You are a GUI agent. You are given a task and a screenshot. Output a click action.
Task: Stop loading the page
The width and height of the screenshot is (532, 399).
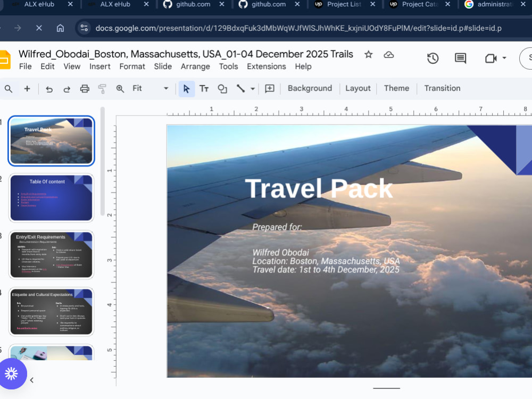tap(39, 28)
